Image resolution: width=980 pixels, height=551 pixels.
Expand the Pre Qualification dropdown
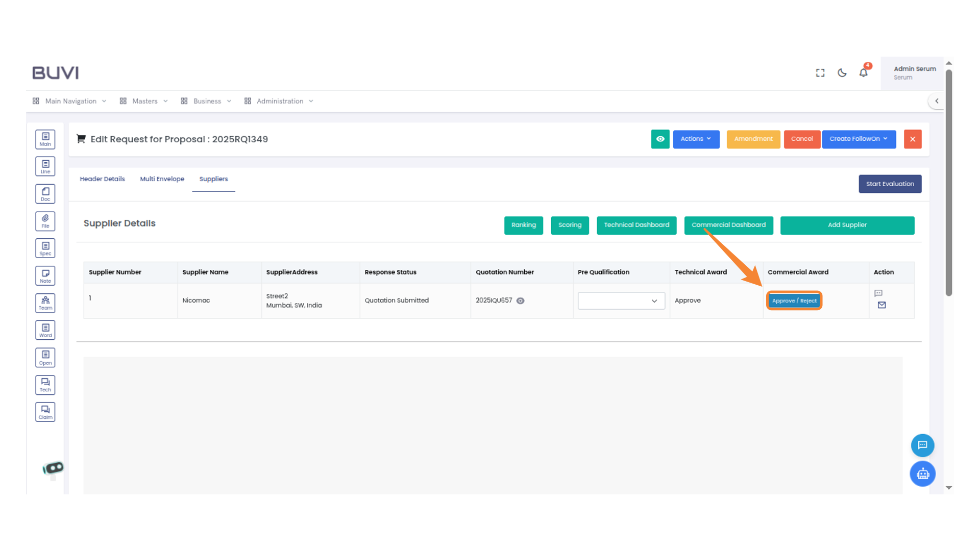(x=621, y=301)
